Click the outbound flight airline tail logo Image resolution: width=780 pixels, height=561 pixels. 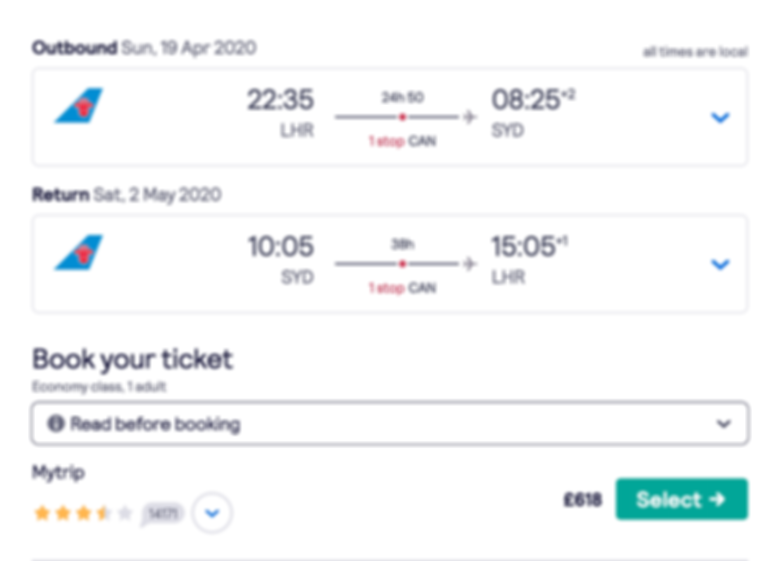[79, 105]
